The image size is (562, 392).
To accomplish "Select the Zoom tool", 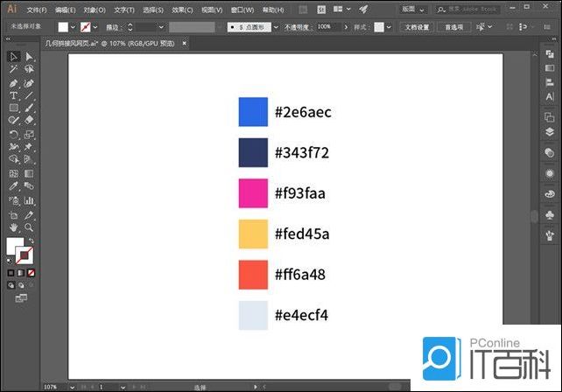I will [x=29, y=227].
